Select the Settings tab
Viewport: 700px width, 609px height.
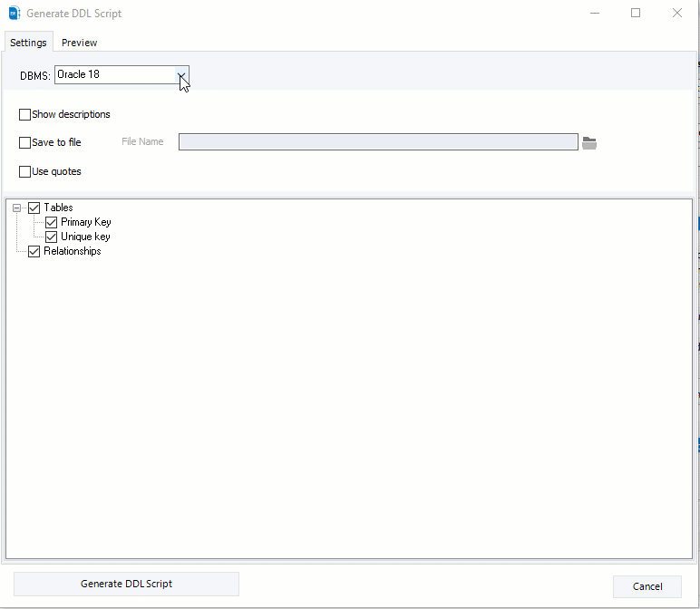pos(28,43)
